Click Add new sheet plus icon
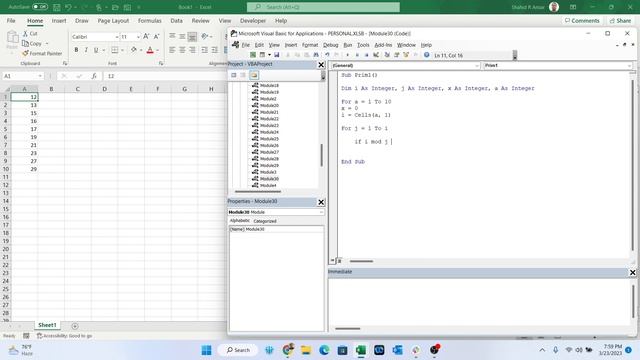 click(75, 326)
